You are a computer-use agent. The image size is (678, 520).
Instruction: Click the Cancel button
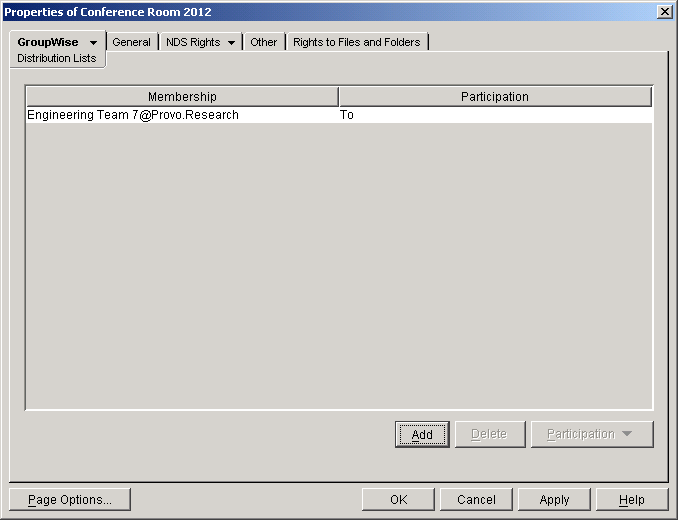(x=476, y=500)
